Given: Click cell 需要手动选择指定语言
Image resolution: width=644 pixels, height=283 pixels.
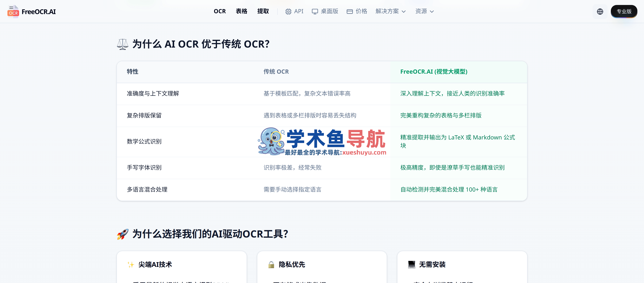Looking at the screenshot, I should (292, 189).
